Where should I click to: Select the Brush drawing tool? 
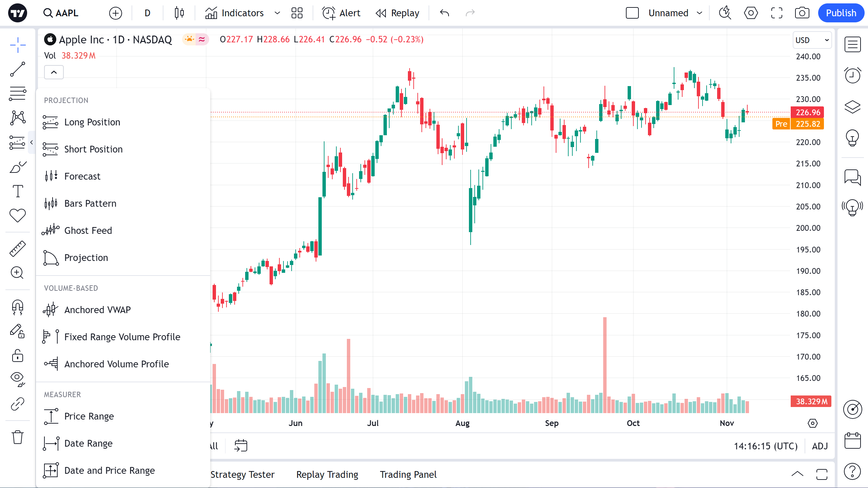coord(17,167)
